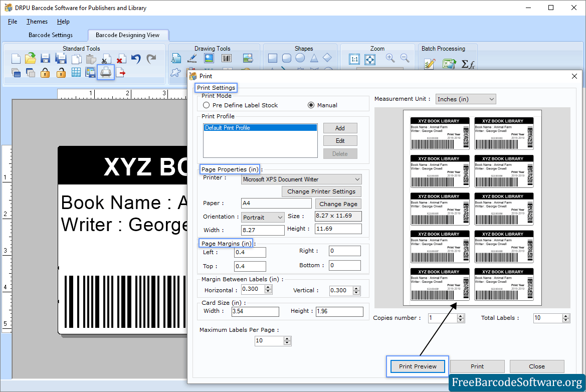Screen dimensions: 586x392
Task: Click the fit-to-window zoom icon
Action: 369,59
